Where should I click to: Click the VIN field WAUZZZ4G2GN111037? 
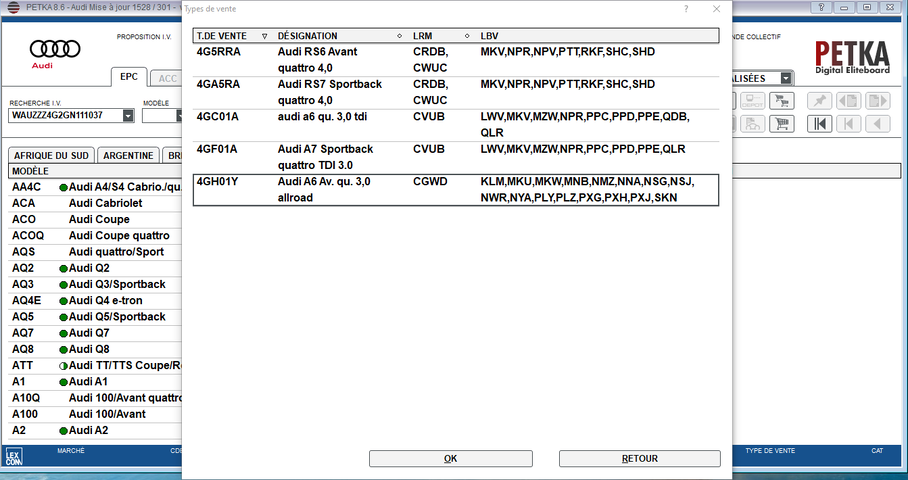[66, 116]
